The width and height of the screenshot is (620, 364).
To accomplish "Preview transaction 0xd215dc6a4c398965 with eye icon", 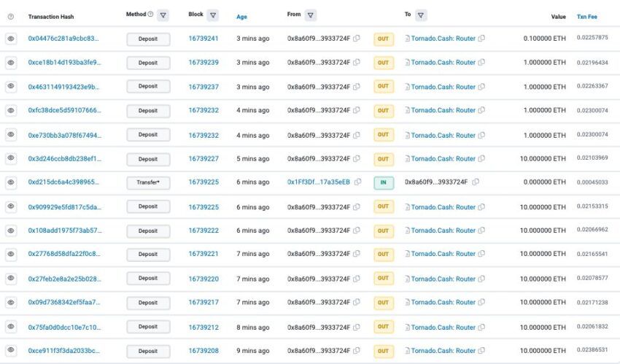I will tap(11, 182).
